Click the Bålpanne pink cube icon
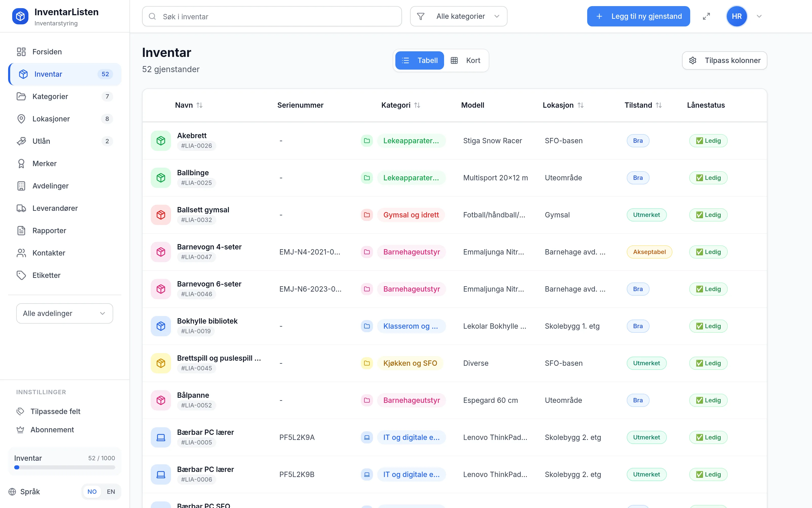 pyautogui.click(x=161, y=400)
